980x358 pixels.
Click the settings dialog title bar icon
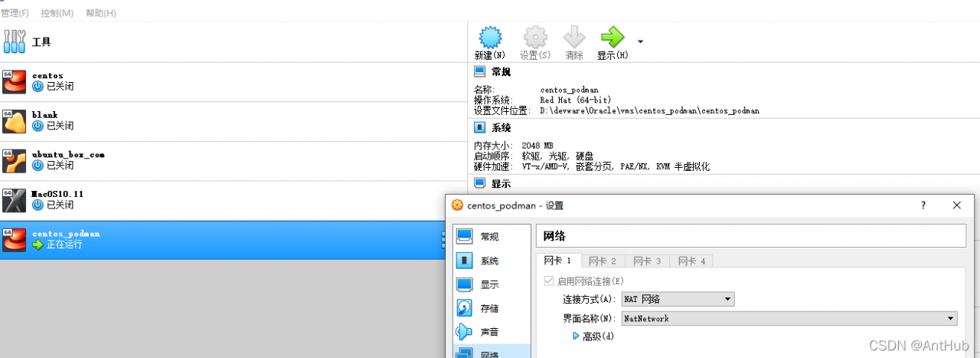pos(457,205)
